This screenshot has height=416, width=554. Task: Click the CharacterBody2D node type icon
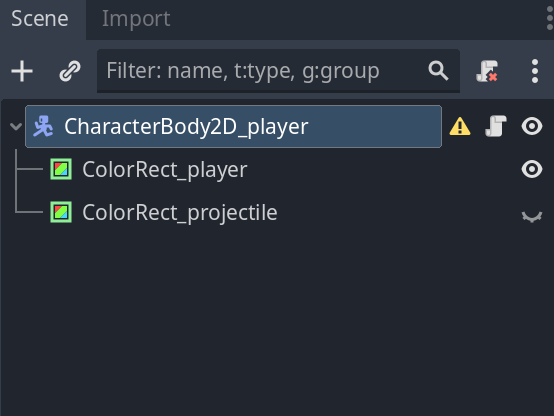tap(43, 126)
